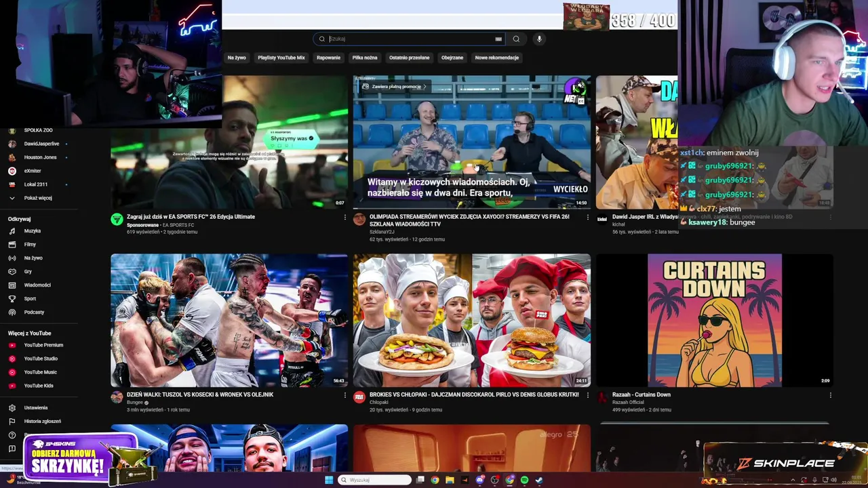
Task: Open the EA SPORTS FC 26 ad thumbnail
Action: [x=229, y=142]
